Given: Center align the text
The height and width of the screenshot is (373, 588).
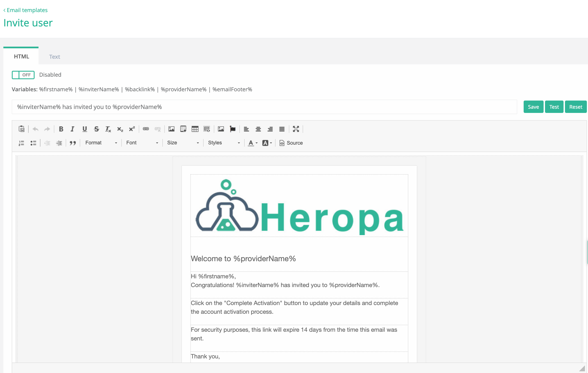Looking at the screenshot, I should pos(258,129).
